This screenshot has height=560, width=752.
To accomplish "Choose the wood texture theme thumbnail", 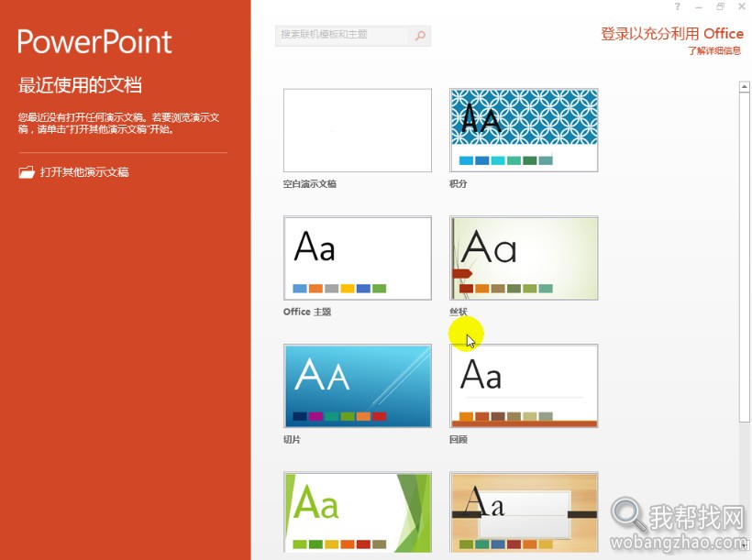I will (524, 512).
